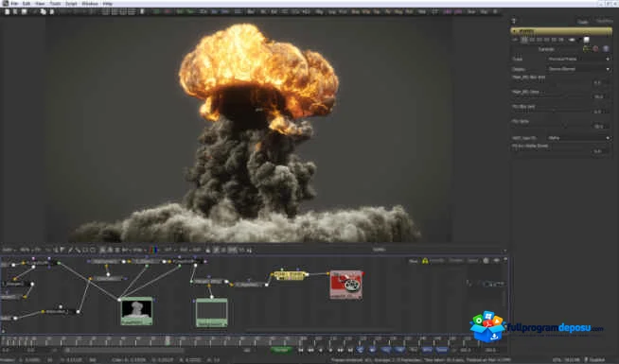Viewport: 619px width, 364px height.
Task: Switch to the Timeline tab
Action: [x=455, y=261]
